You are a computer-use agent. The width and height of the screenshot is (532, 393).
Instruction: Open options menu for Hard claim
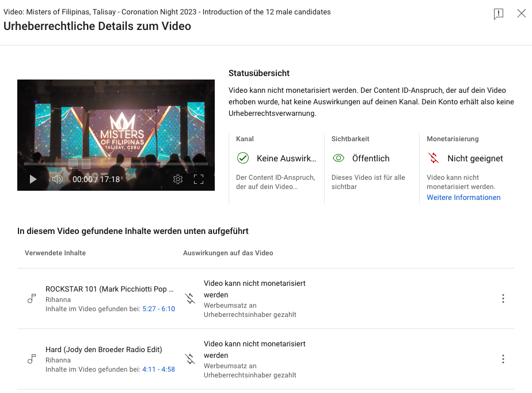(x=503, y=359)
